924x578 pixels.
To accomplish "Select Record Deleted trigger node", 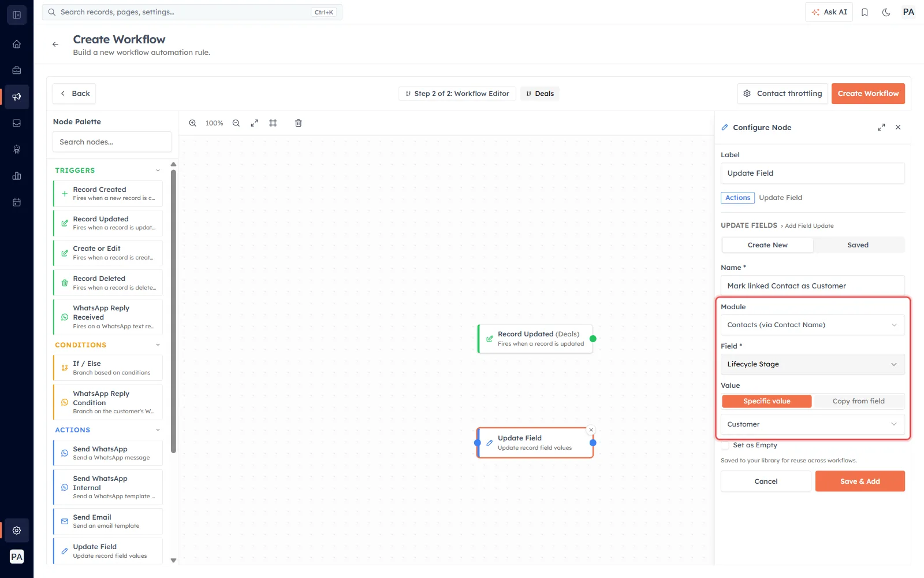I will [x=108, y=283].
